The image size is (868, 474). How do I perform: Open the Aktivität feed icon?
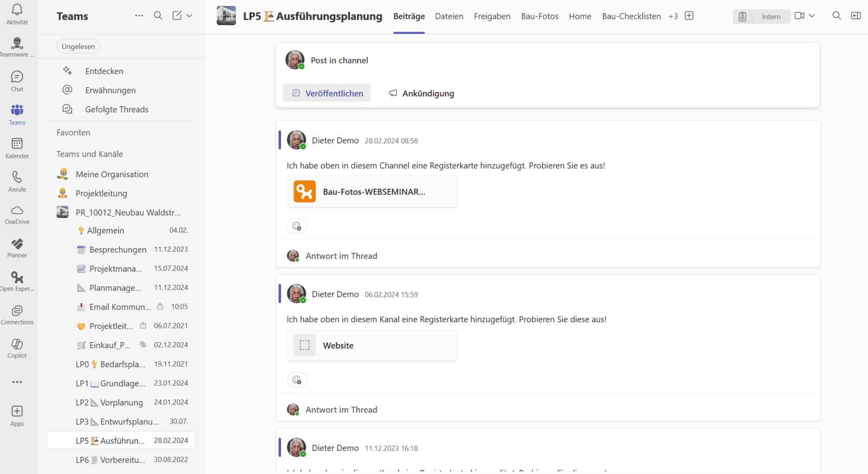coord(17,14)
